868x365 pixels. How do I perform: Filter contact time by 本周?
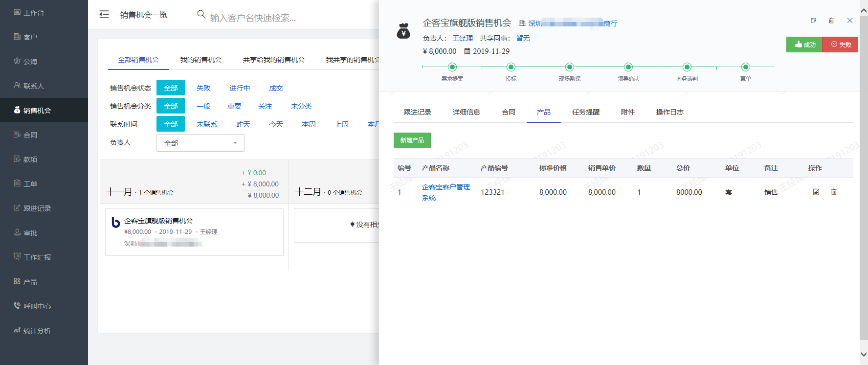(309, 124)
